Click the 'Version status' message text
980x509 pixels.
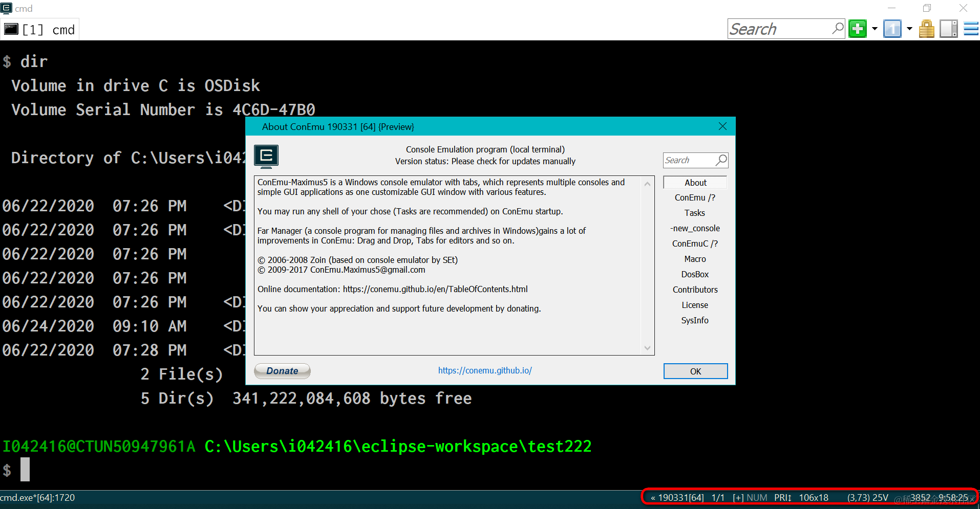pyautogui.click(x=485, y=161)
